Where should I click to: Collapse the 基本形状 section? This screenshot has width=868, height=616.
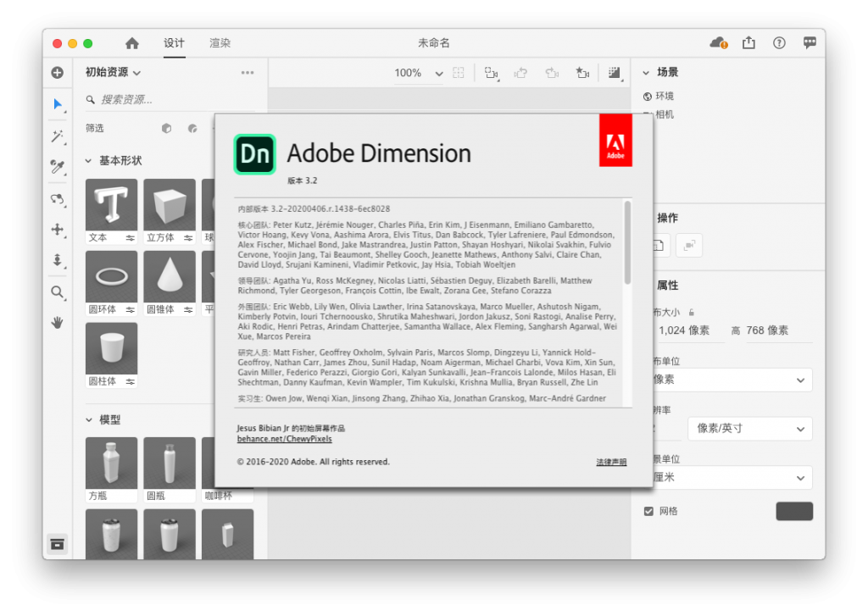pyautogui.click(x=88, y=161)
